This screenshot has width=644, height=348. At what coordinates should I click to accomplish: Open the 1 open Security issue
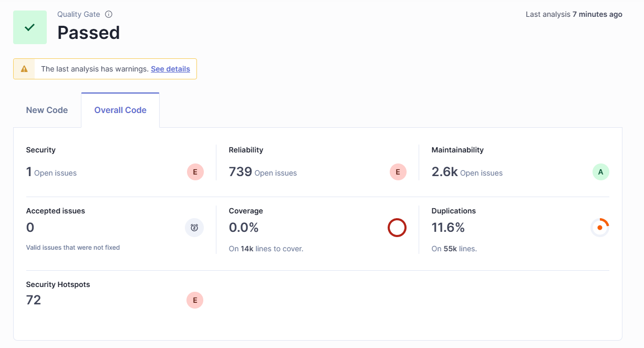[29, 172]
